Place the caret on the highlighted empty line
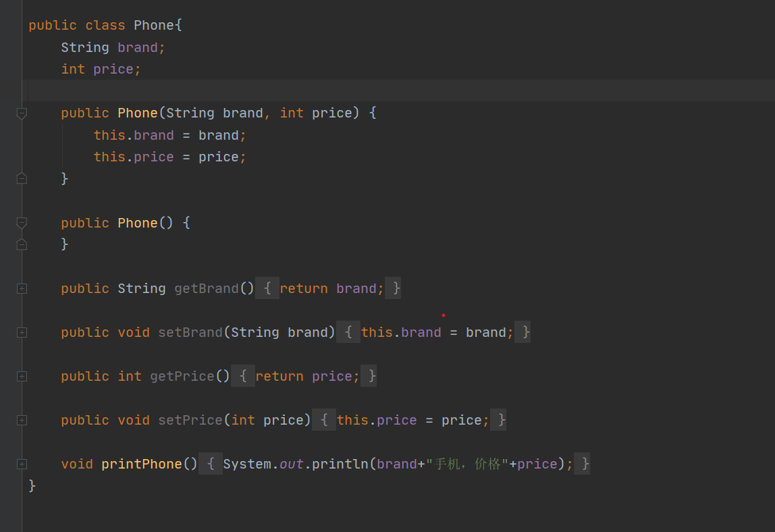Screen dimensions: 775x532 (x=401, y=90)
